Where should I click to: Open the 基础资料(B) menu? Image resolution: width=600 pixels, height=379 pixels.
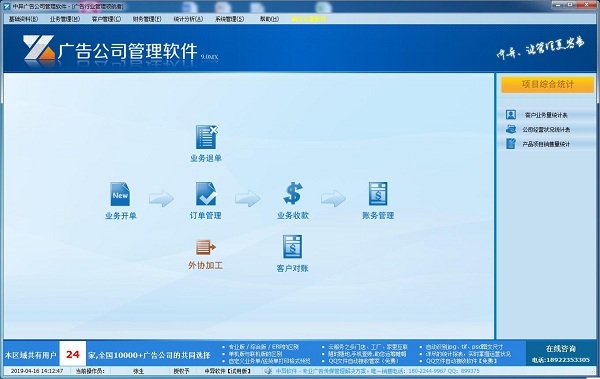pyautogui.click(x=23, y=19)
